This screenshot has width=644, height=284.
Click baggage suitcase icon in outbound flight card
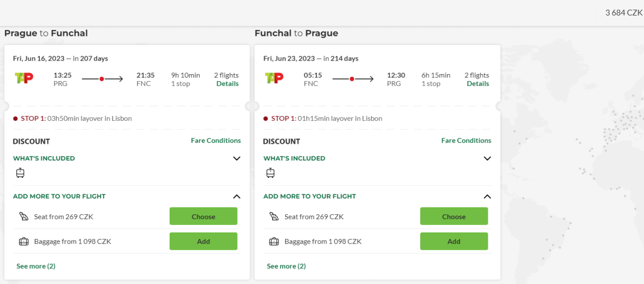click(23, 242)
